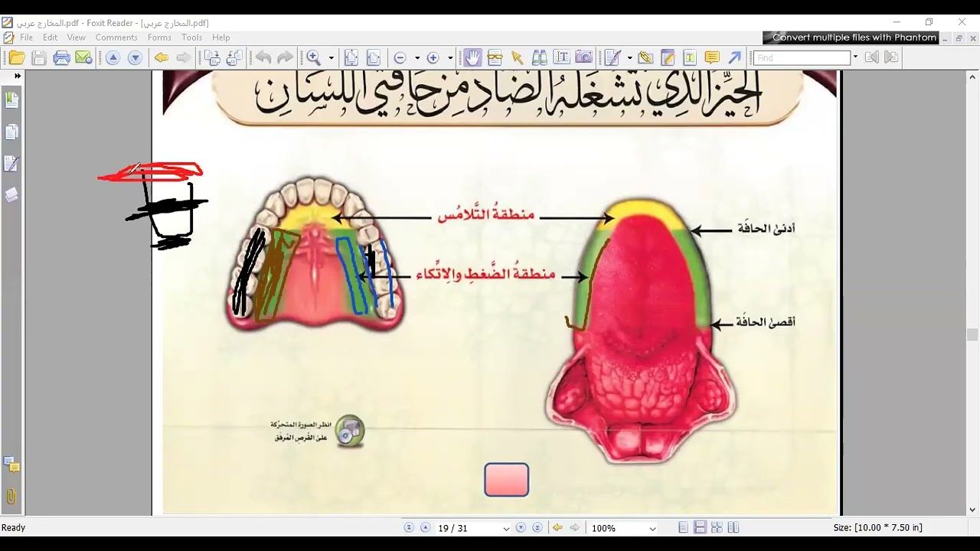Email the PDF using the envelope icon
This screenshot has width=980, height=551.
coord(83,57)
